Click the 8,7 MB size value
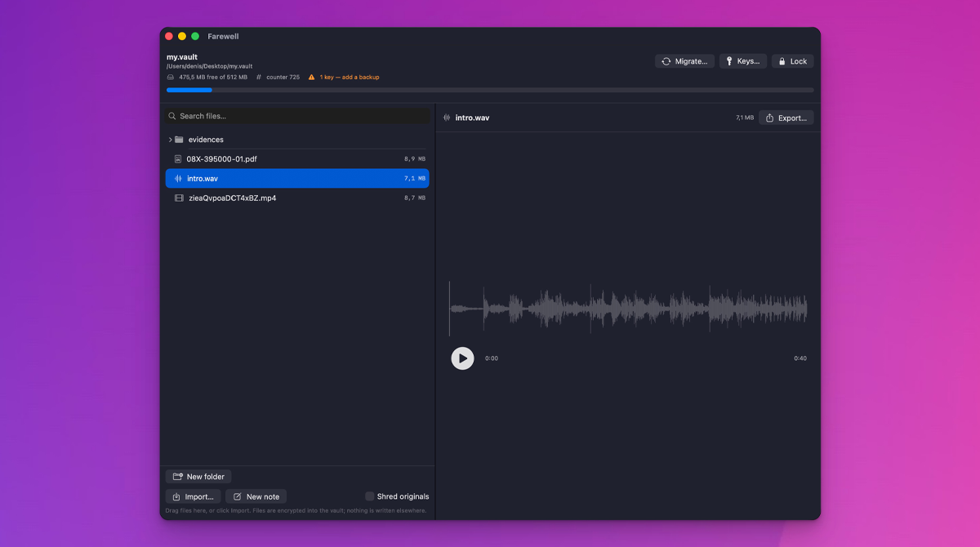Viewport: 980px width, 547px height. [415, 198]
